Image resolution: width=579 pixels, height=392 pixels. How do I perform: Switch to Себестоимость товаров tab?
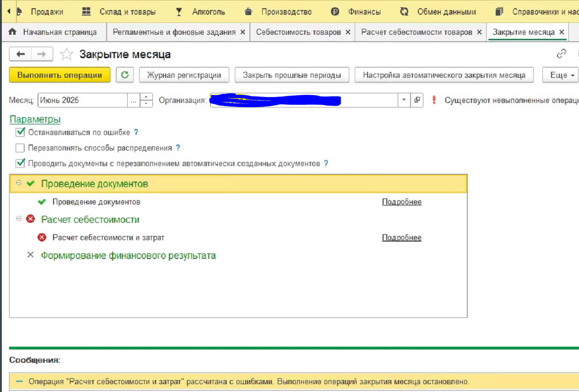(298, 32)
